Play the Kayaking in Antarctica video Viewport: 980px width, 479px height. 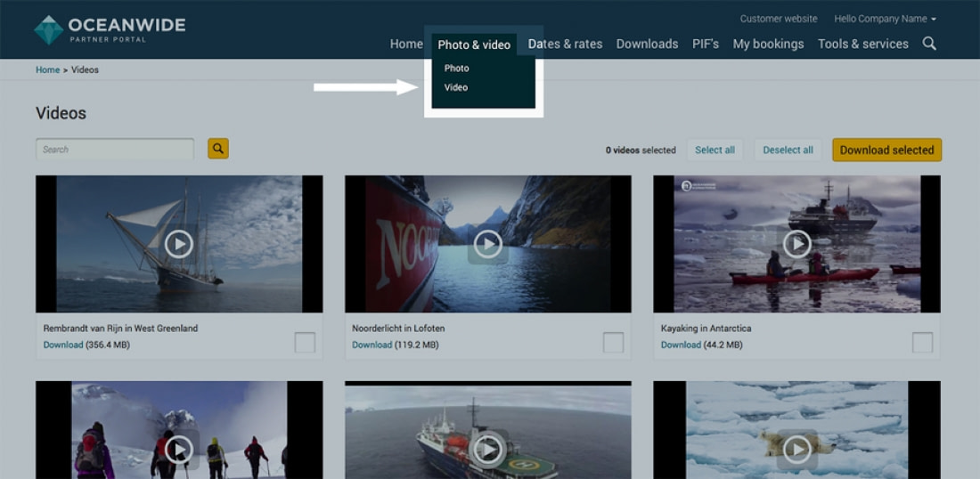point(796,244)
